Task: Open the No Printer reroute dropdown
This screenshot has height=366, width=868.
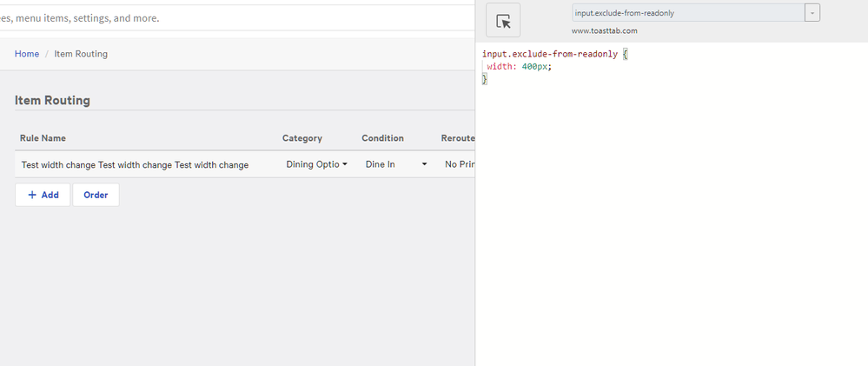Action: pos(458,164)
